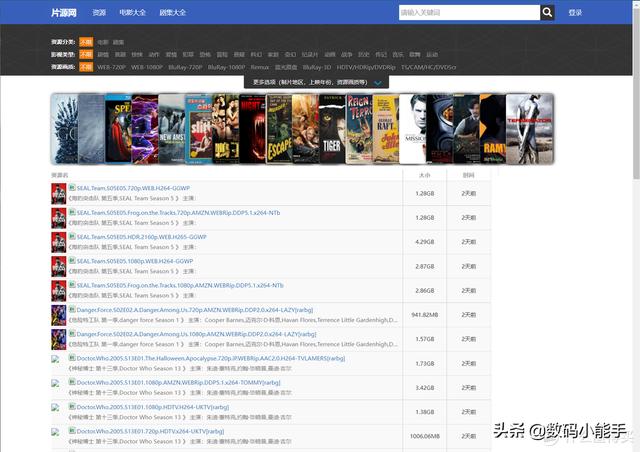Image resolution: width=640 pixels, height=452 pixels.
Task: Click the Danger.Force 720p AMZN row poster icon
Action: click(x=58, y=315)
